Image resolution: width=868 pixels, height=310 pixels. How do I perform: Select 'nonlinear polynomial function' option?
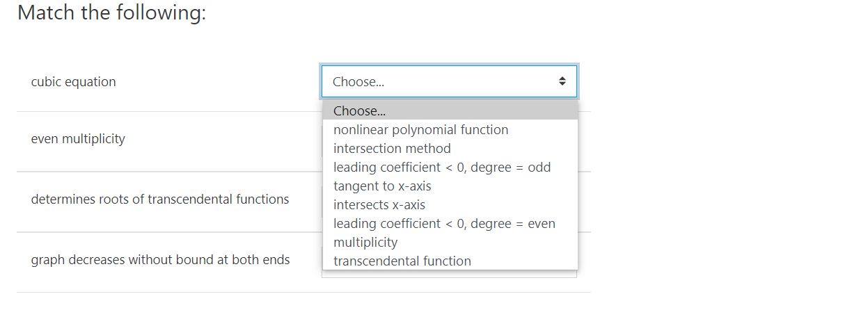(x=420, y=130)
